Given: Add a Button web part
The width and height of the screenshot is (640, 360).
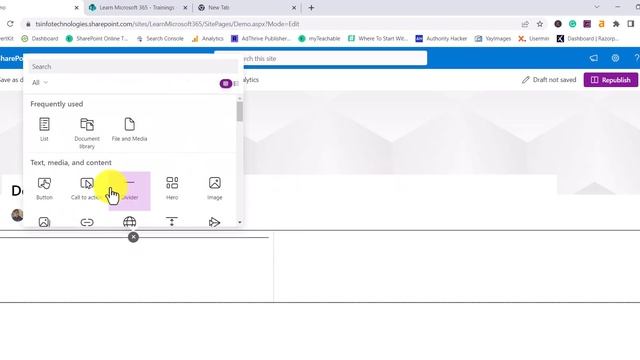Looking at the screenshot, I should (44, 188).
